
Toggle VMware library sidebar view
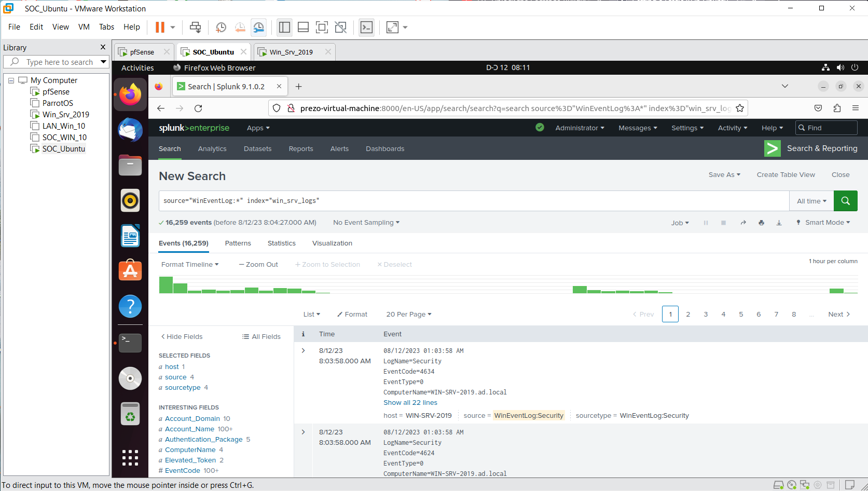point(284,27)
